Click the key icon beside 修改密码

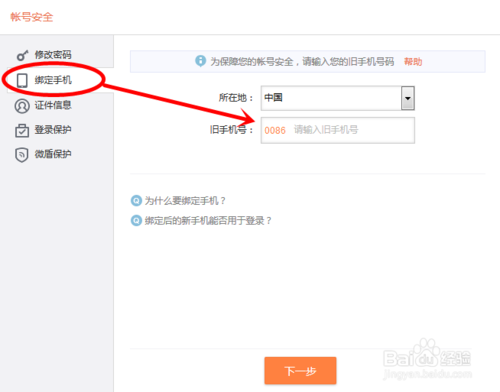click(x=22, y=55)
